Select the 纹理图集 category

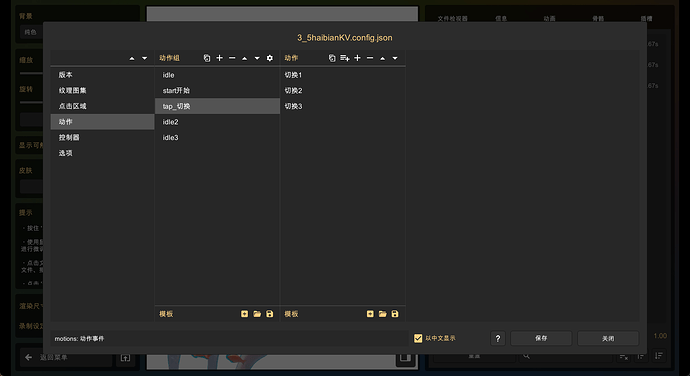pyautogui.click(x=102, y=91)
